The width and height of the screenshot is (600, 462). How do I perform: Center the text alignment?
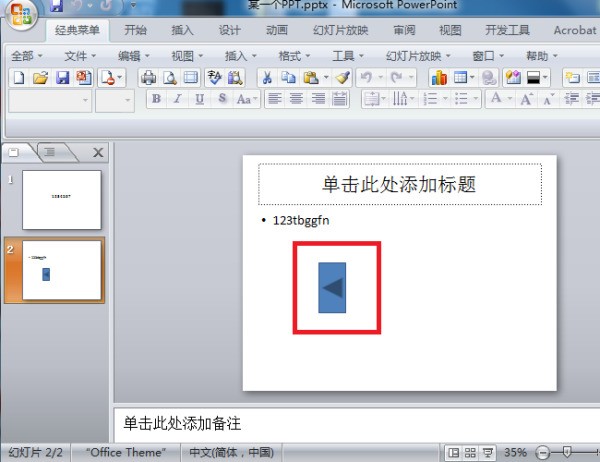(296, 99)
